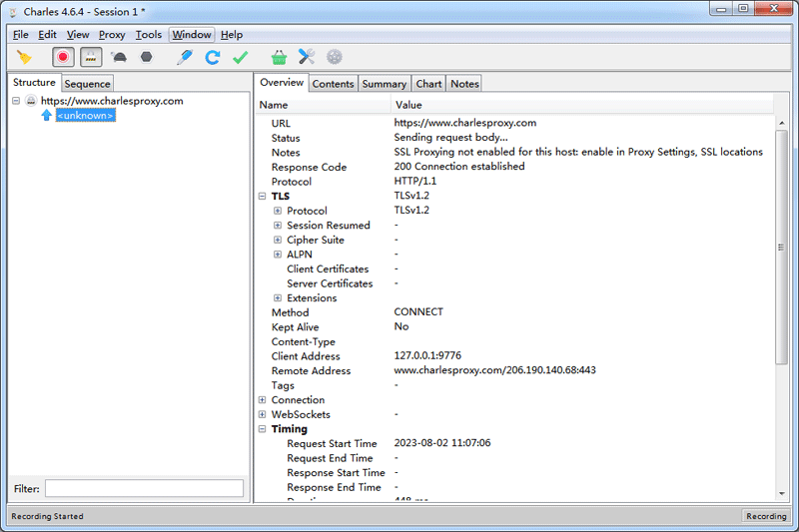The image size is (799, 532).
Task: Click the broom Clear Session icon
Action: point(24,58)
